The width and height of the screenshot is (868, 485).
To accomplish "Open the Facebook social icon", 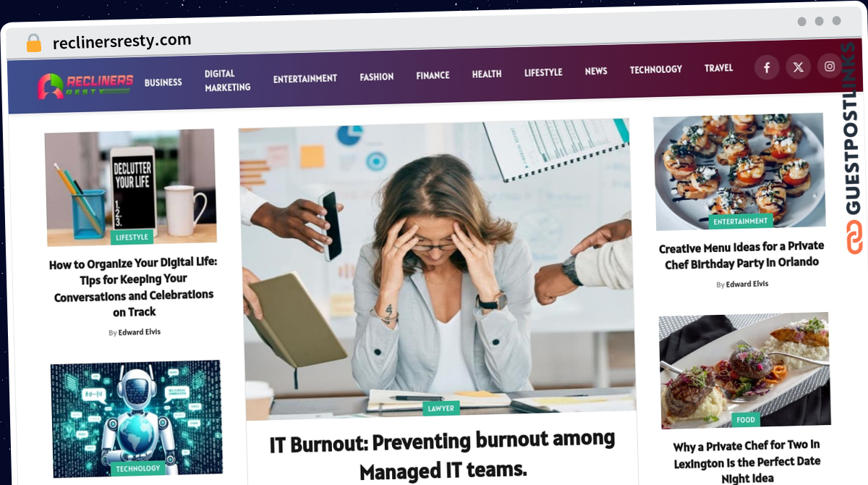I will pos(767,68).
